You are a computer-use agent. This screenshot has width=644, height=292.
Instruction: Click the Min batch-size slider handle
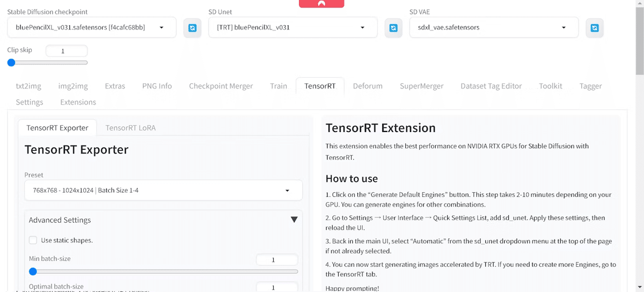click(x=33, y=272)
